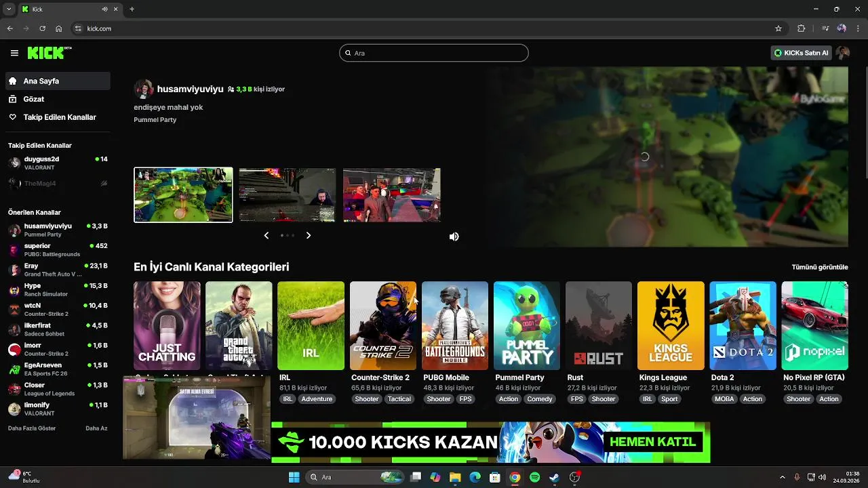
Task: Go to the browser home page
Action: pyautogui.click(x=59, y=28)
